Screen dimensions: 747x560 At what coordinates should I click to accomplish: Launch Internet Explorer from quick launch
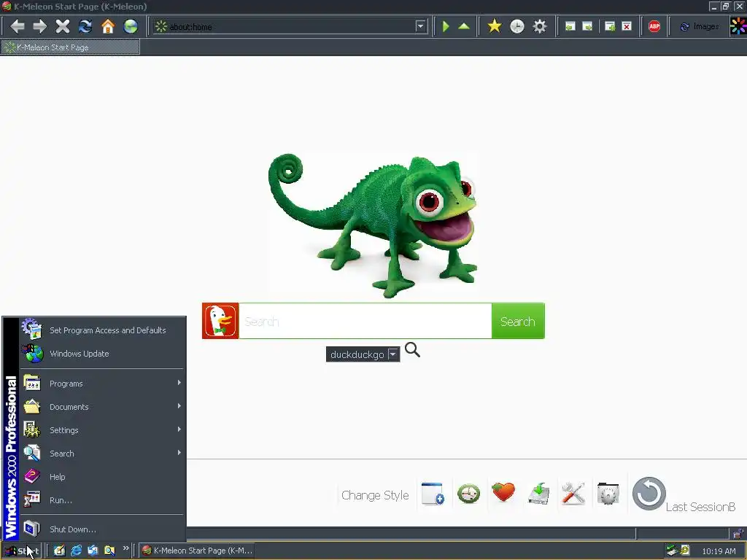76,551
